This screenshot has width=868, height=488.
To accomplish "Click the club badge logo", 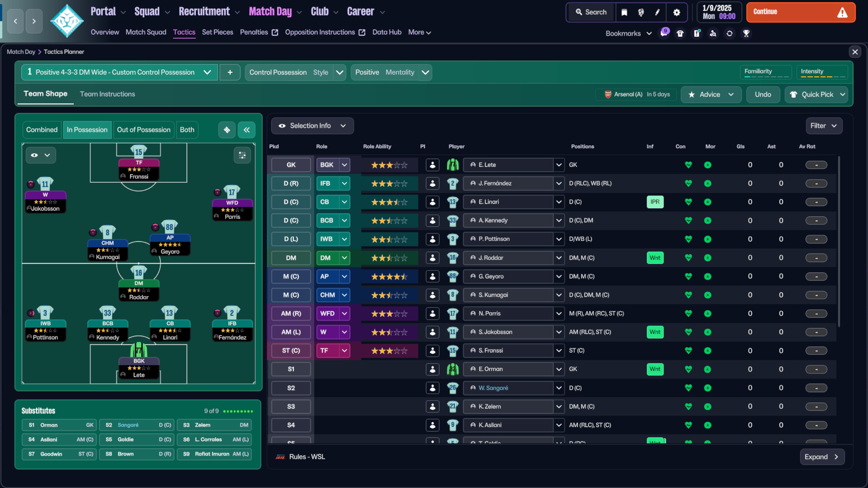I will pyautogui.click(x=67, y=21).
